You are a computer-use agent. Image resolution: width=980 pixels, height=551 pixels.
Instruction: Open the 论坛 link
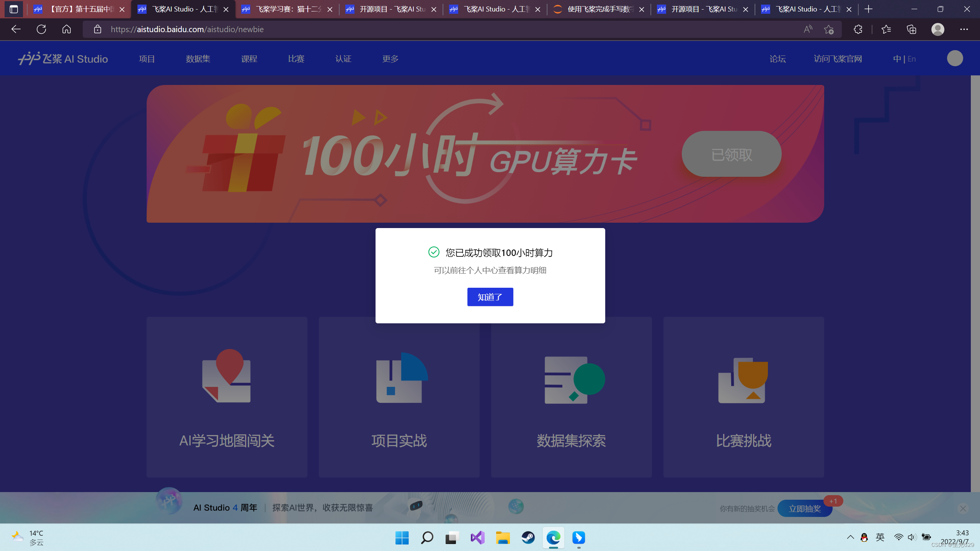click(x=777, y=59)
